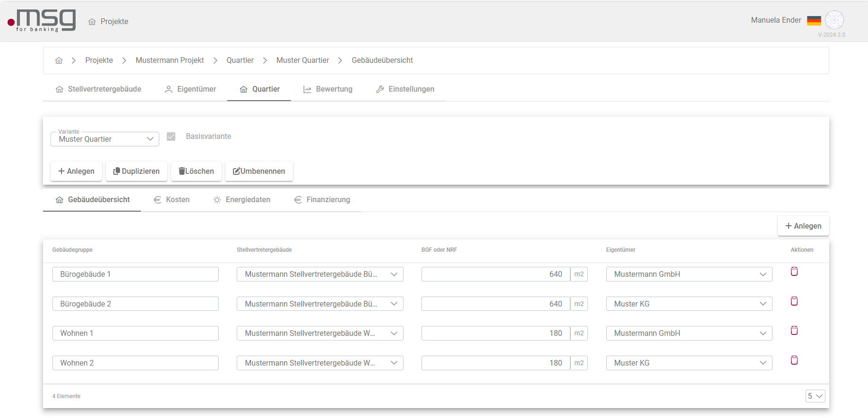
Task: Open the user avatar in header
Action: [834, 20]
